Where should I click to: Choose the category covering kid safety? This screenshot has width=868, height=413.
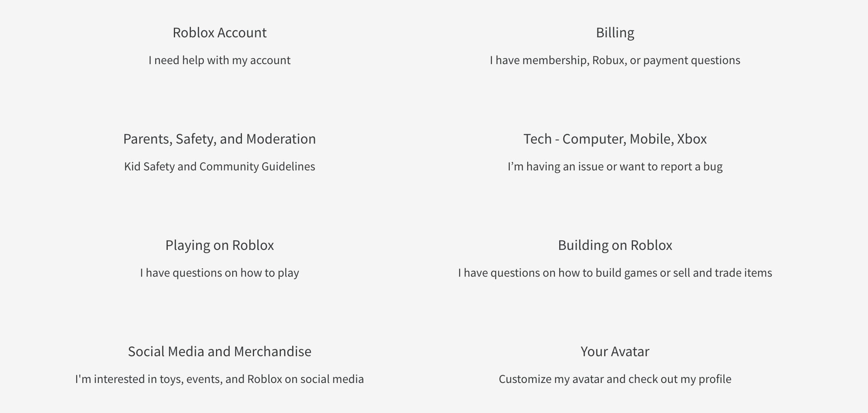click(x=219, y=139)
